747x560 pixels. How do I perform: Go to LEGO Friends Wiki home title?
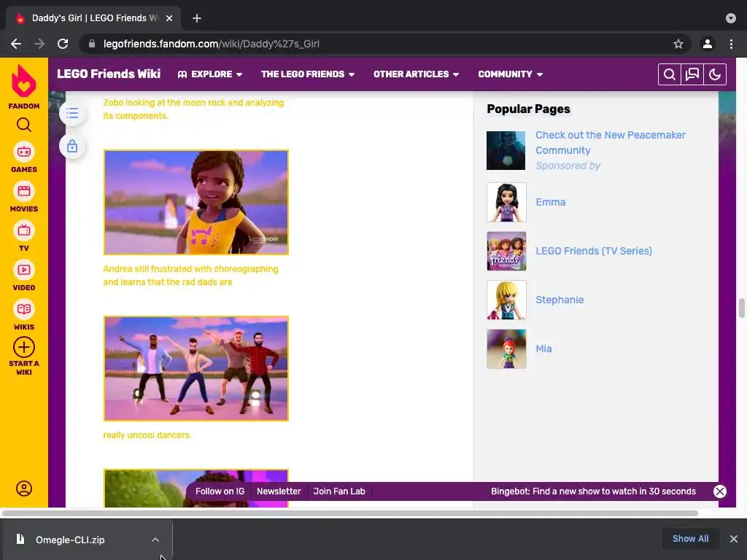pyautogui.click(x=109, y=74)
